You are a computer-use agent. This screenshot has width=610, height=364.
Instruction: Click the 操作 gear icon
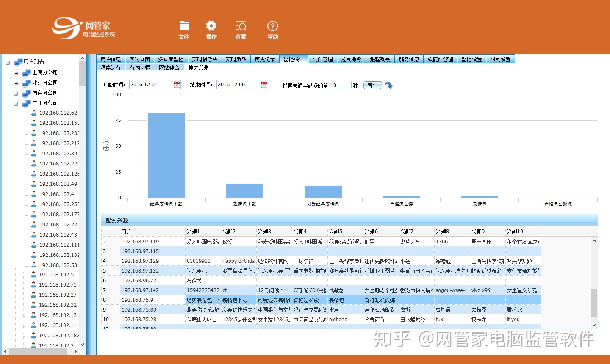(211, 26)
